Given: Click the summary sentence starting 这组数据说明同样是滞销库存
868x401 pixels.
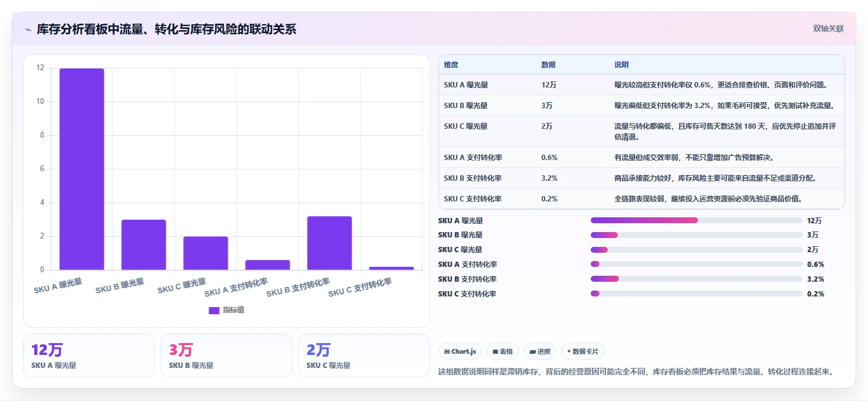Looking at the screenshot, I should click(x=636, y=372).
